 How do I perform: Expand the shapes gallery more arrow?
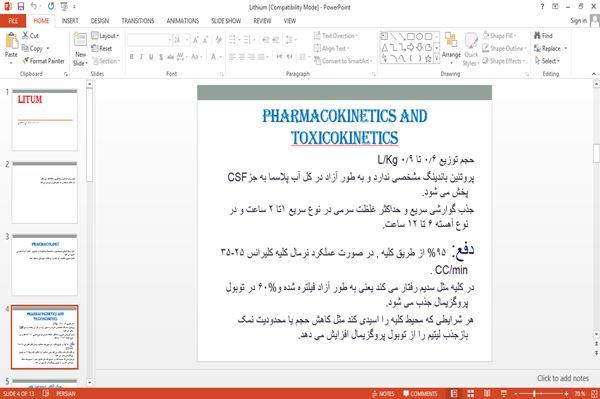[x=437, y=59]
